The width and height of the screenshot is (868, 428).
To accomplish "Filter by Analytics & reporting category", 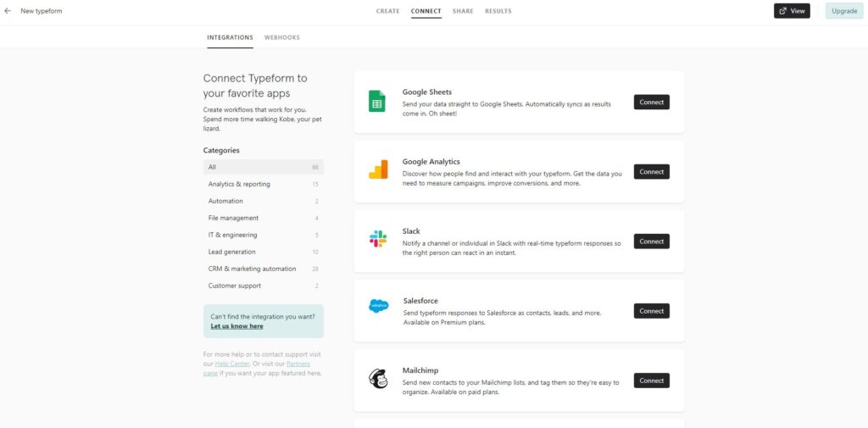I will (x=239, y=184).
